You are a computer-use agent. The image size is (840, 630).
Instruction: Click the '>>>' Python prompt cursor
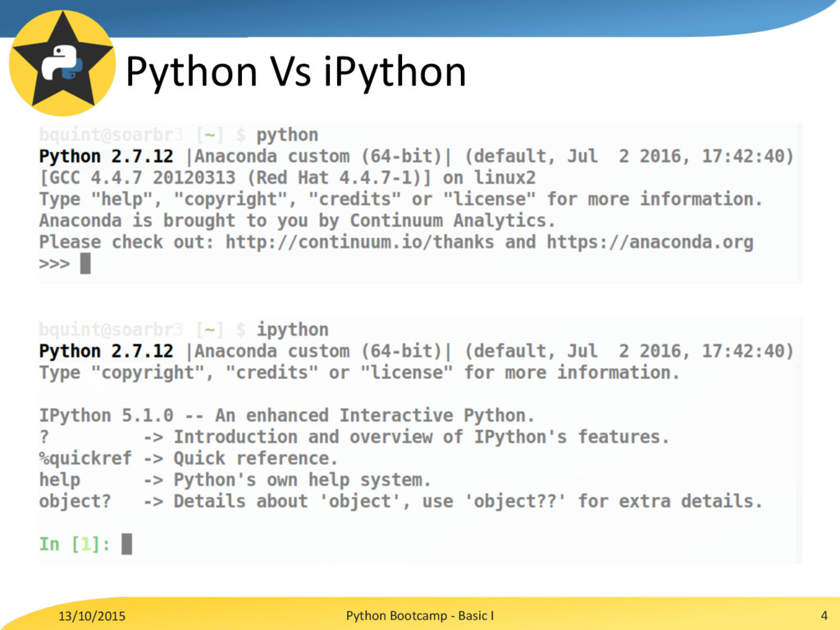[x=85, y=263]
